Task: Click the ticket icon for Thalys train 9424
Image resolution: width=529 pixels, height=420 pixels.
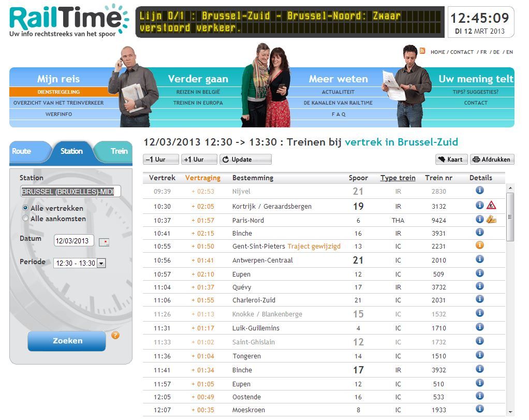Action: tap(491, 220)
